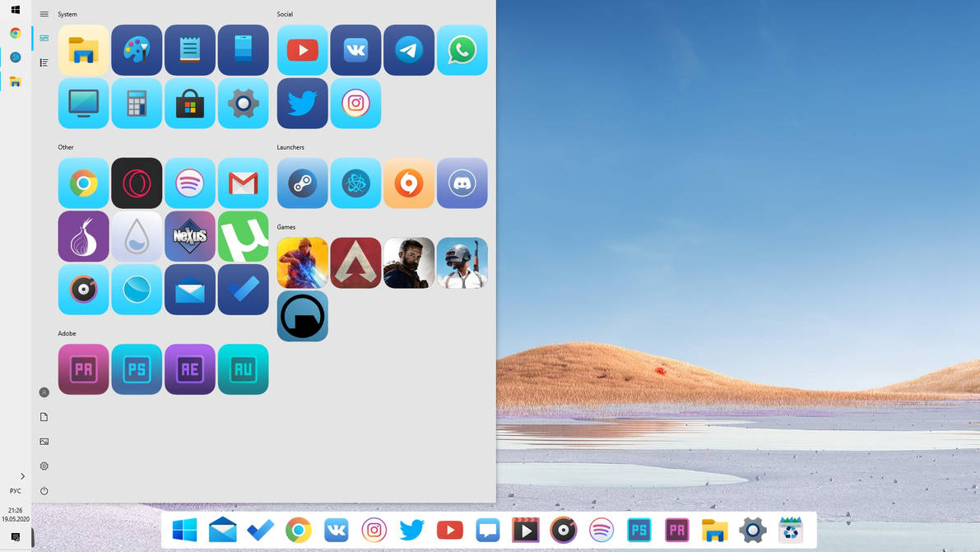Launch the To Do checkmark tile
This screenshot has width=980, height=552.
click(x=243, y=290)
